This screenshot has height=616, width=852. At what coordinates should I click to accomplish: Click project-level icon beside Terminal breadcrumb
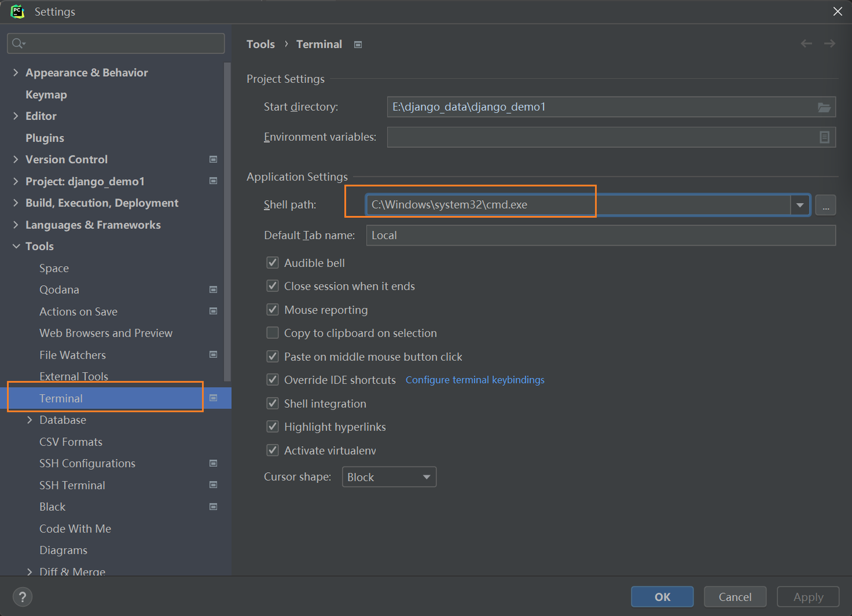[358, 44]
